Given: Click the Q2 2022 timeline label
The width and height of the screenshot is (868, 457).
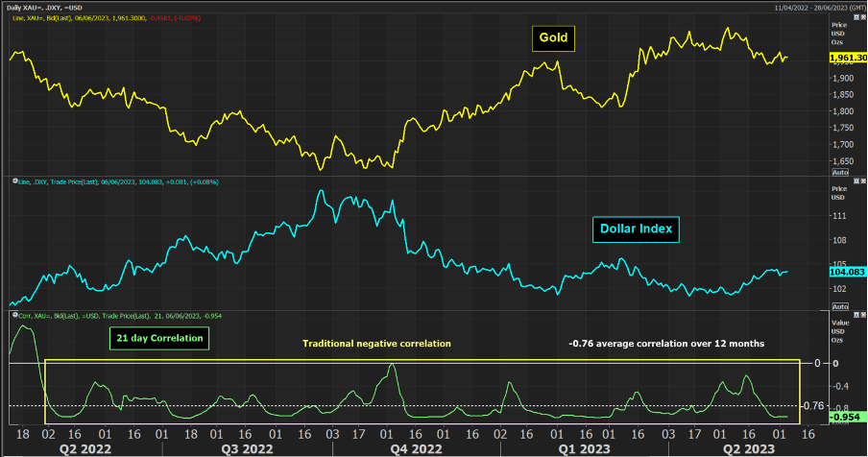Looking at the screenshot, I should (x=85, y=448).
